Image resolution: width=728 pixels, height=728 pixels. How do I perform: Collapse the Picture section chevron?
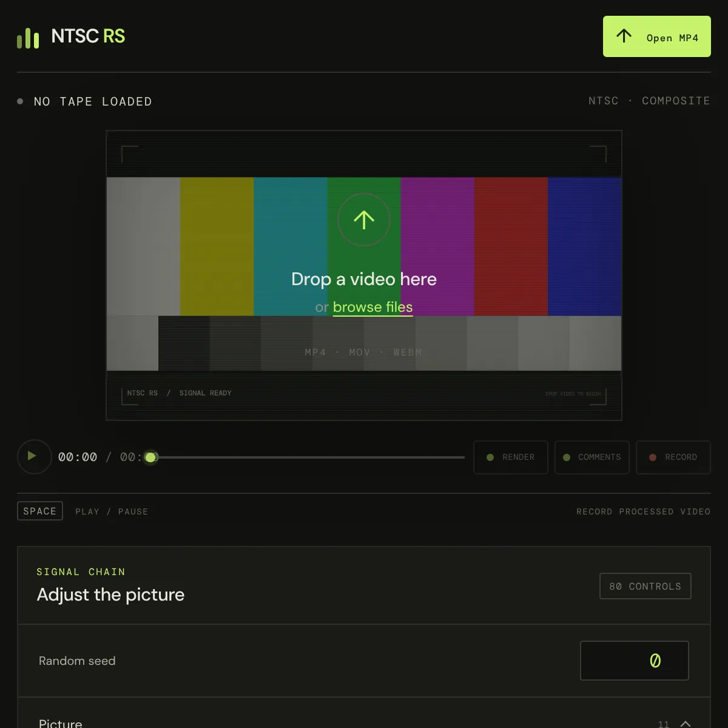point(686,724)
